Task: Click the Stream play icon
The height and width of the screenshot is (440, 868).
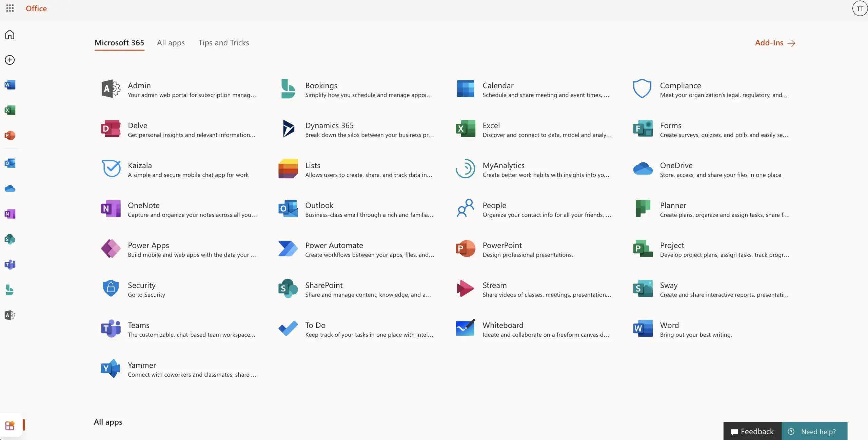Action: pyautogui.click(x=466, y=288)
